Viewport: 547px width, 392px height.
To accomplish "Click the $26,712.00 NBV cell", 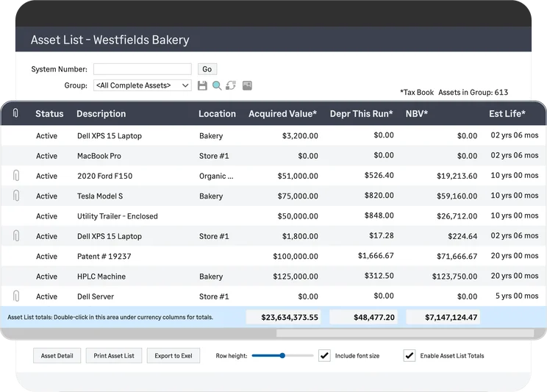I will (x=457, y=216).
